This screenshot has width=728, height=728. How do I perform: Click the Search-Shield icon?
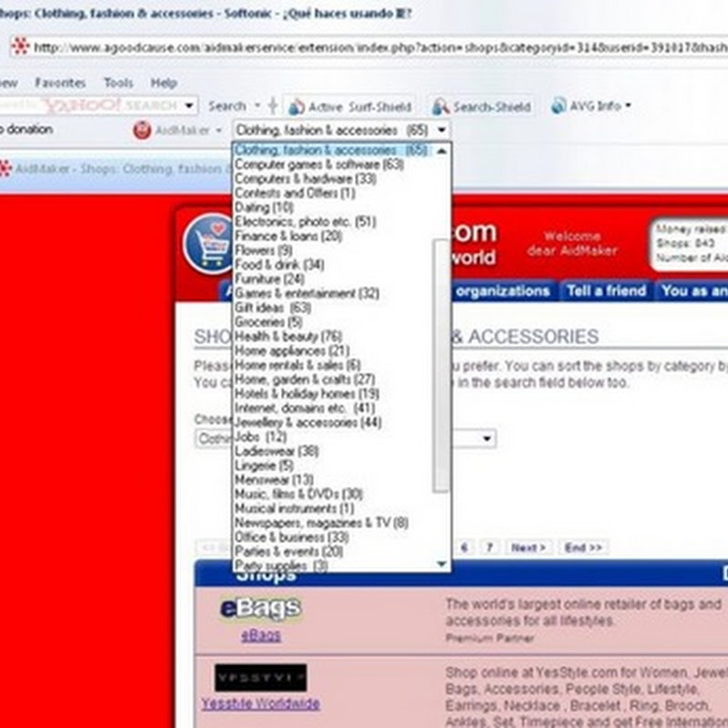[440, 107]
